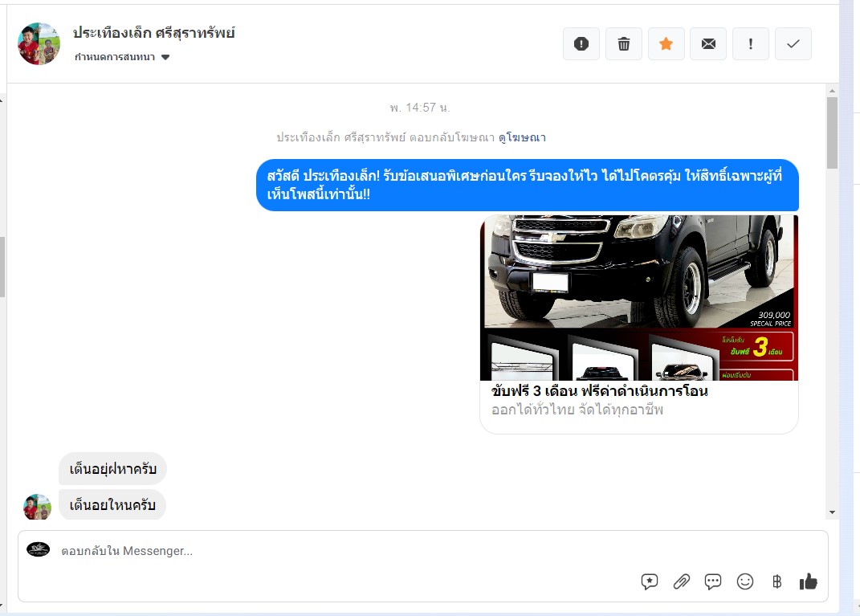Send a thumbs-up like

point(809,581)
